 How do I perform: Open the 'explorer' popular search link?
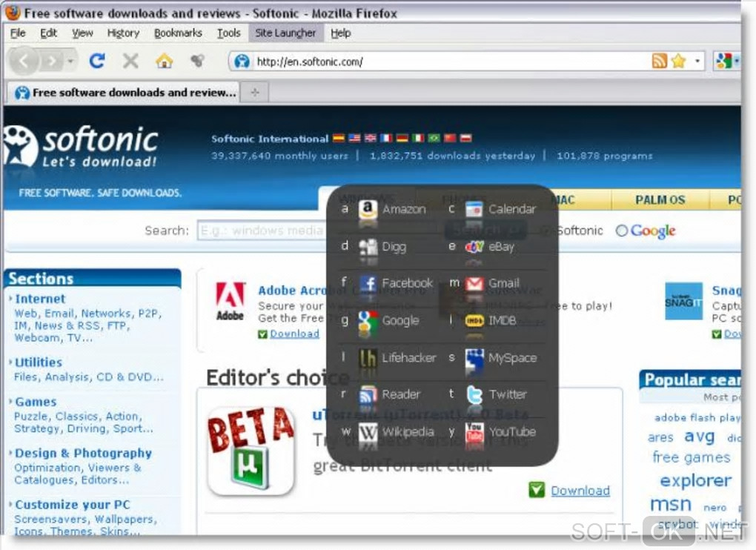pyautogui.click(x=695, y=480)
